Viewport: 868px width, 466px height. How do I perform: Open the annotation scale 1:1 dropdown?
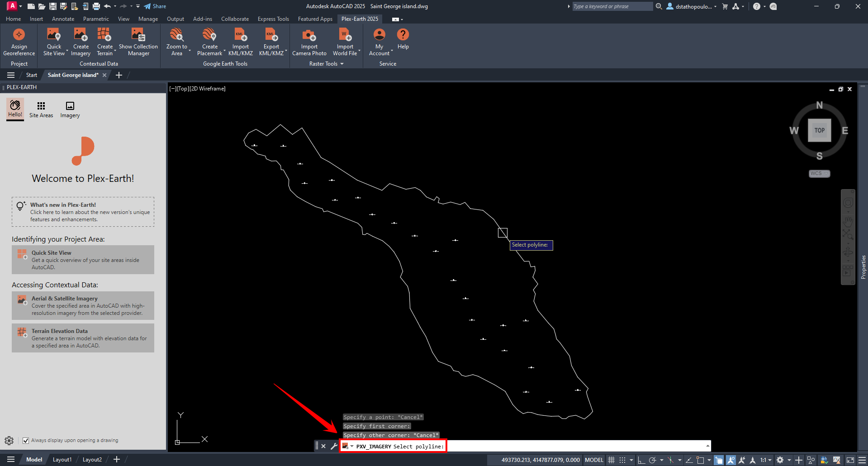click(766, 460)
